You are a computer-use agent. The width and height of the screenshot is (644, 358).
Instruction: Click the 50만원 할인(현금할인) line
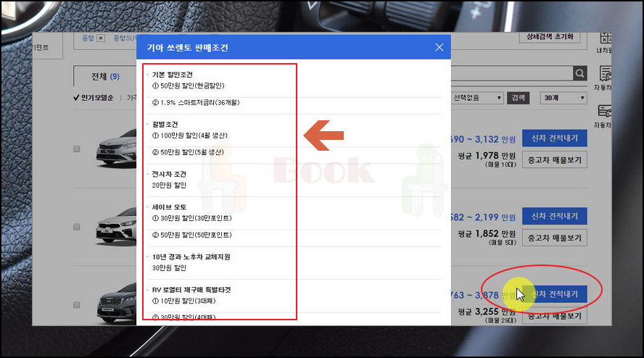point(188,86)
